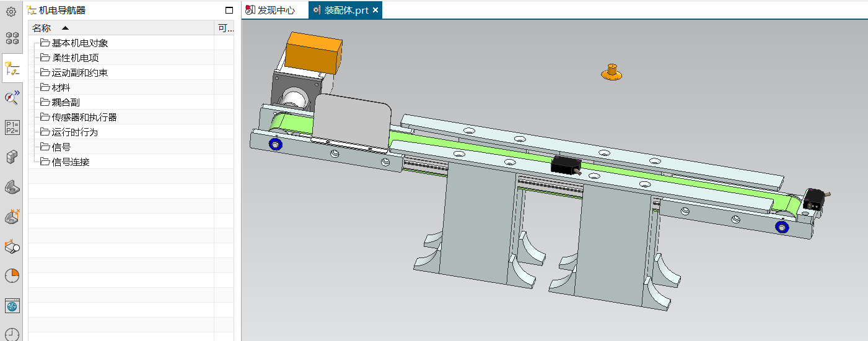Image resolution: width=868 pixels, height=341 pixels.
Task: Open the sequence editor orange clock icon
Action: tap(12, 276)
